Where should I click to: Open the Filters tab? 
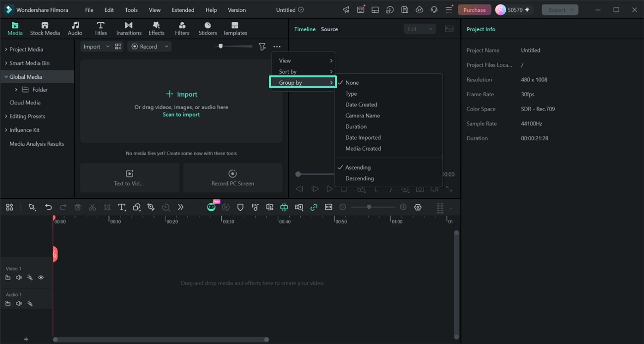[182, 29]
